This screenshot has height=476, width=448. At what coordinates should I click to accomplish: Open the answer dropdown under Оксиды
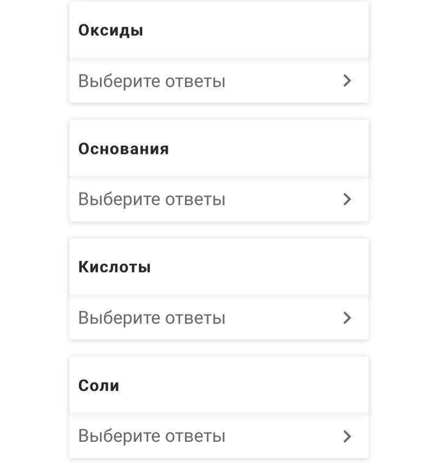pos(219,81)
